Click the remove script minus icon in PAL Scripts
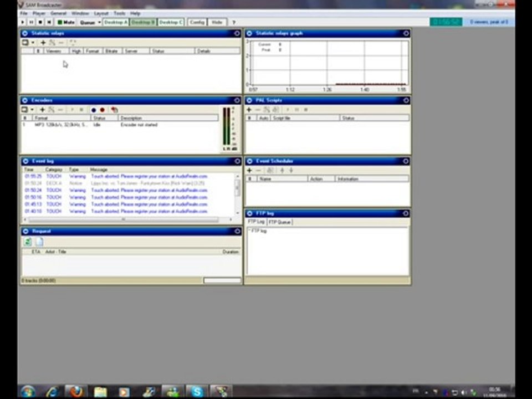 pos(258,110)
